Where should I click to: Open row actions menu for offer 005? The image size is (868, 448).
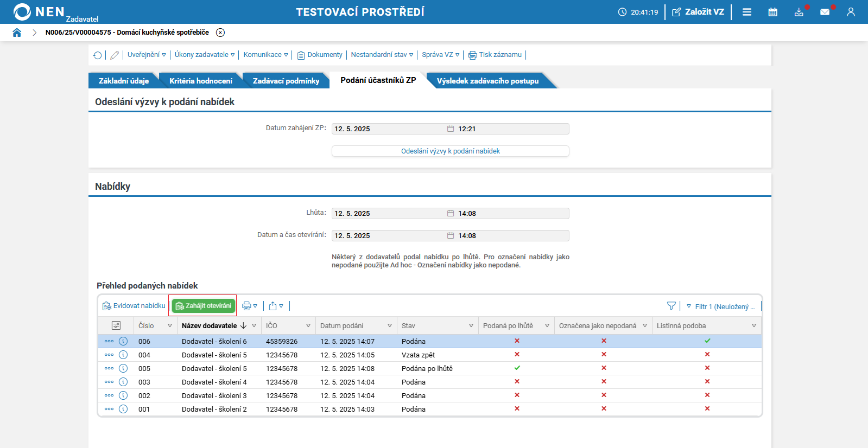tap(109, 368)
